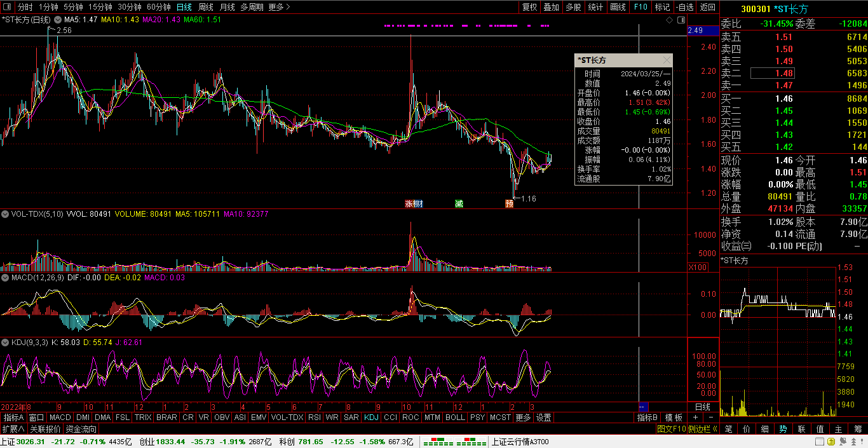Click the plus zoom-in button

pyautogui.click(x=695, y=417)
